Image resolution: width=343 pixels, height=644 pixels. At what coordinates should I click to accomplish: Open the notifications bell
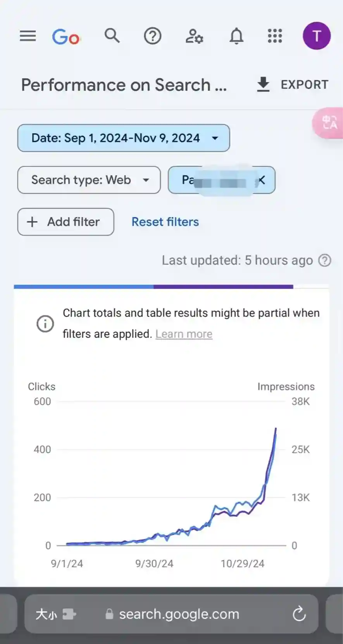[x=237, y=36]
